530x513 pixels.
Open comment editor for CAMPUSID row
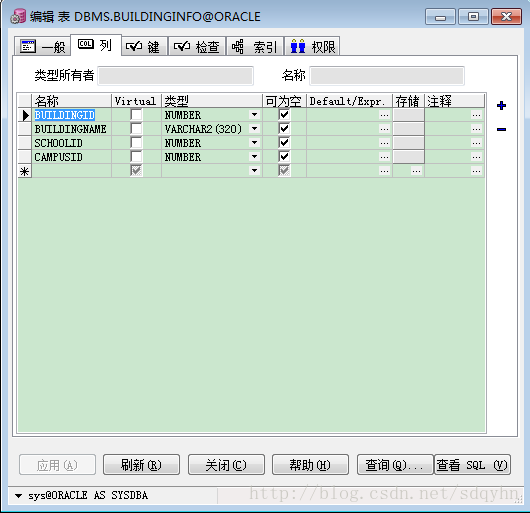pos(477,157)
